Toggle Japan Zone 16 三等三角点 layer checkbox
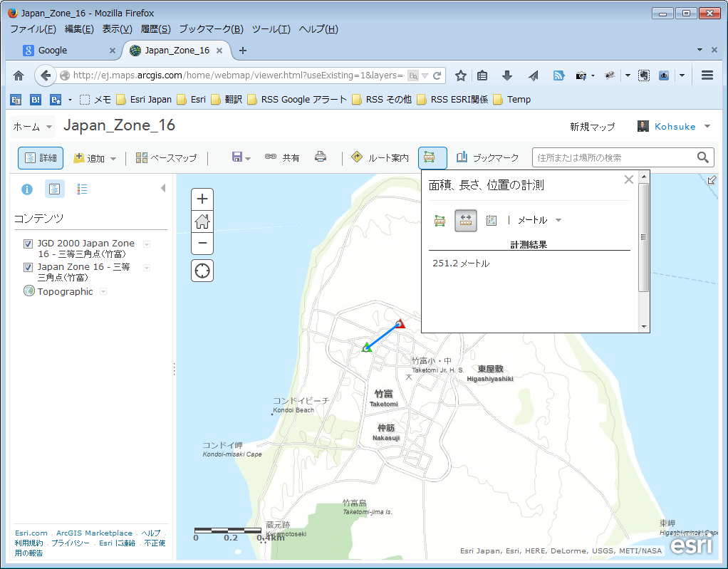This screenshot has width=728, height=569. pos(28,267)
